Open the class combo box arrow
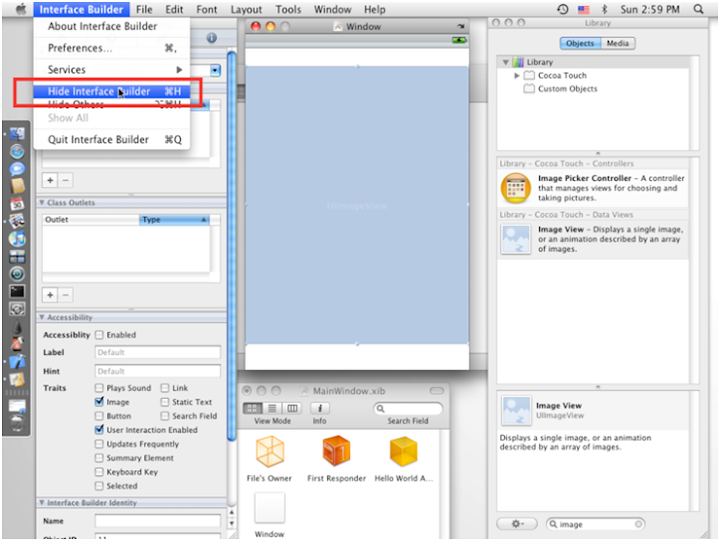The width and height of the screenshot is (720, 542). tap(215, 70)
